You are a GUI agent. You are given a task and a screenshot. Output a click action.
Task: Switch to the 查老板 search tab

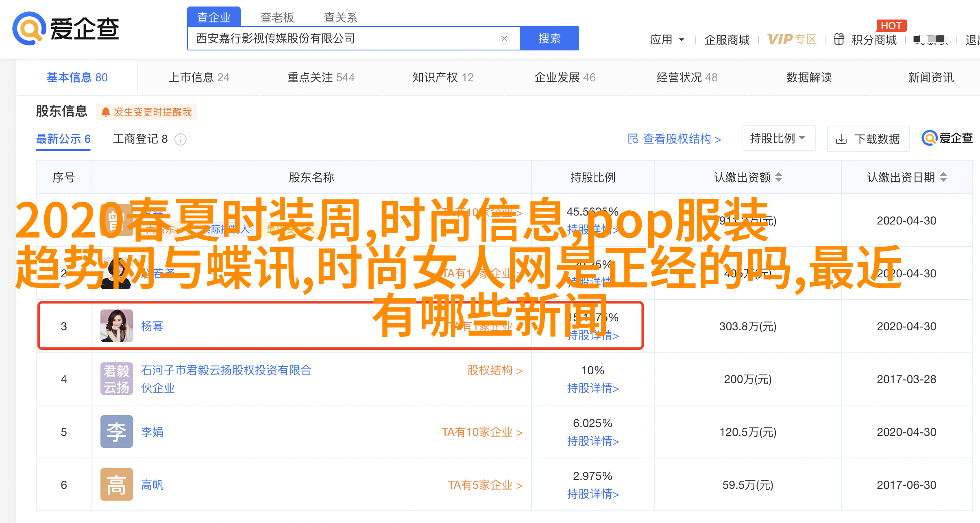pos(277,17)
